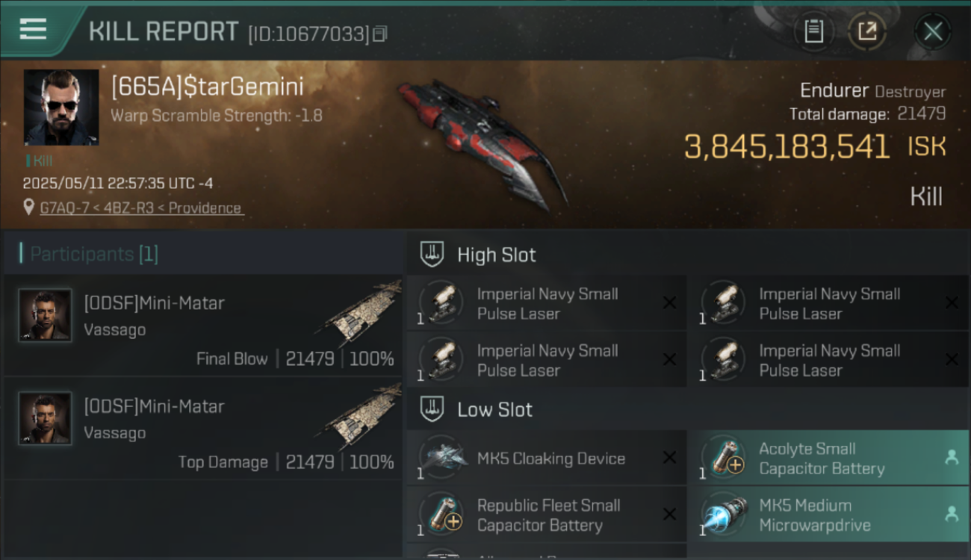Click the person icon on Microwarpdrive row
Image resolution: width=971 pixels, height=560 pixels.
click(x=951, y=514)
